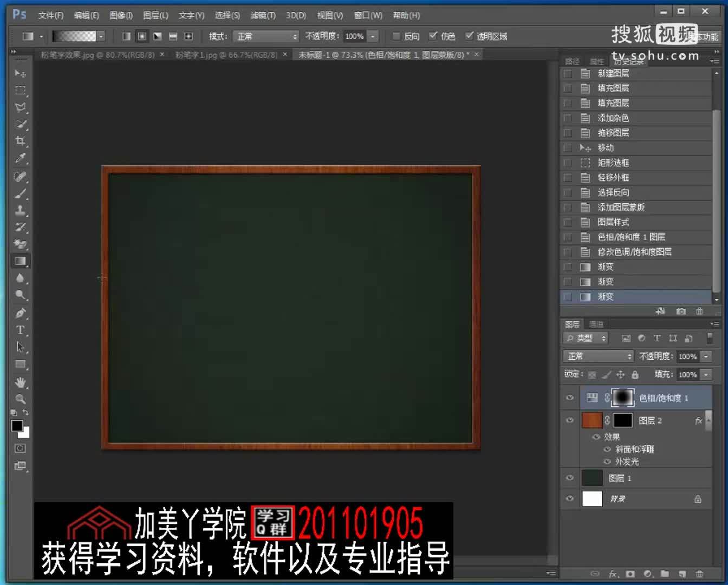
Task: Select the Crop tool
Action: coord(21,141)
